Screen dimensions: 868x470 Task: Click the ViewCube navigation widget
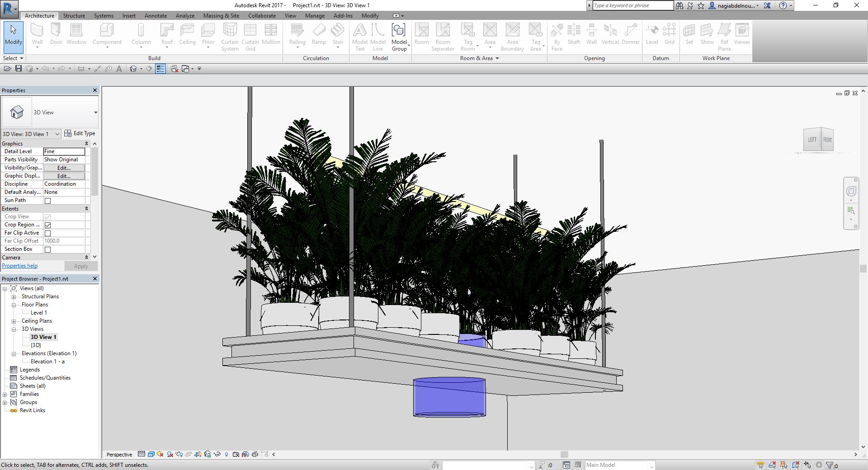tap(818, 140)
